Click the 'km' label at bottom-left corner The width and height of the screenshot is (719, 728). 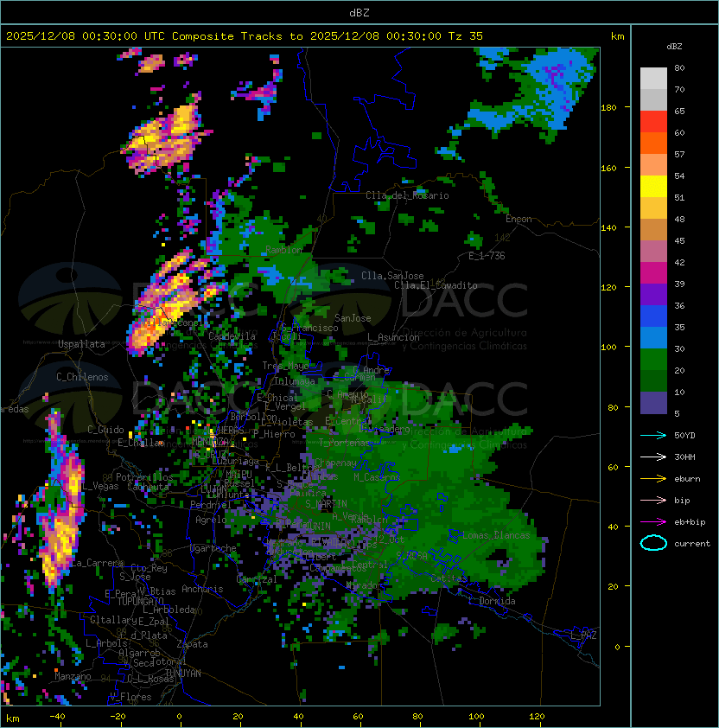pyautogui.click(x=13, y=718)
